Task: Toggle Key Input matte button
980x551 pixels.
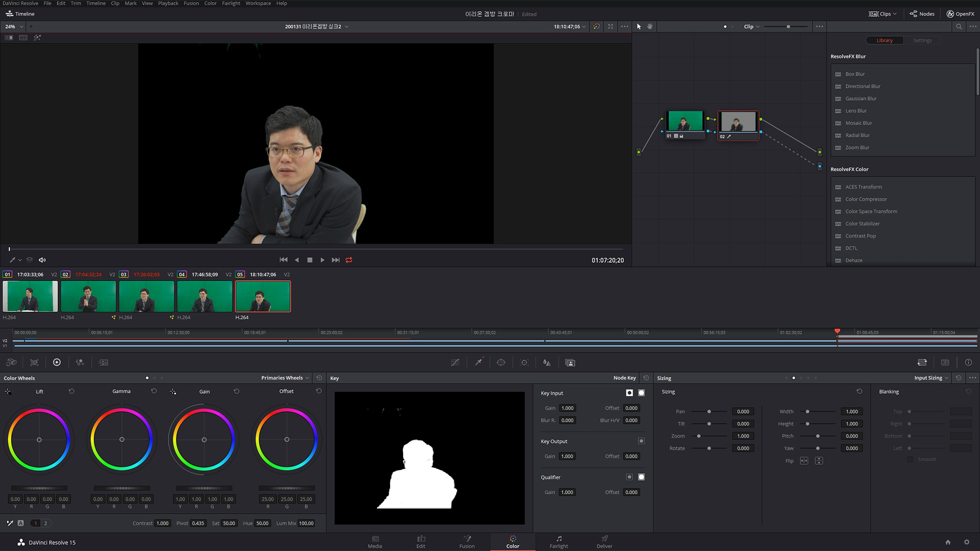Action: pyautogui.click(x=641, y=393)
